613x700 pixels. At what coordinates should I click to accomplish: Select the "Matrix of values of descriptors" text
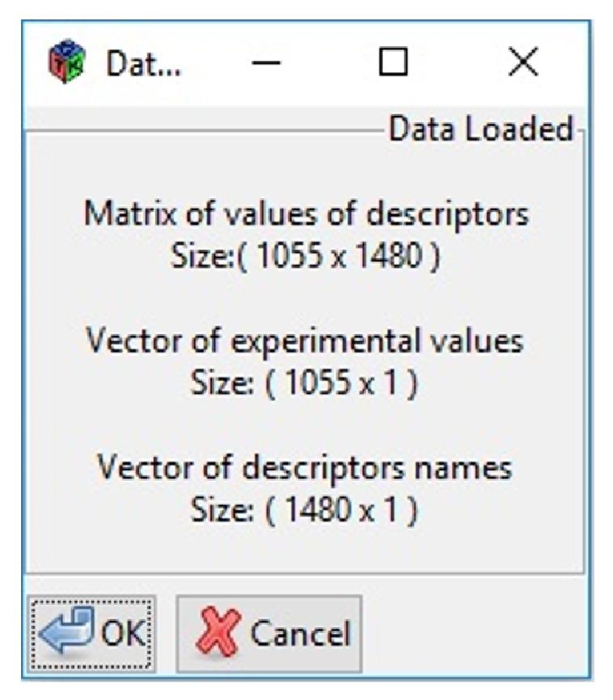pyautogui.click(x=306, y=214)
